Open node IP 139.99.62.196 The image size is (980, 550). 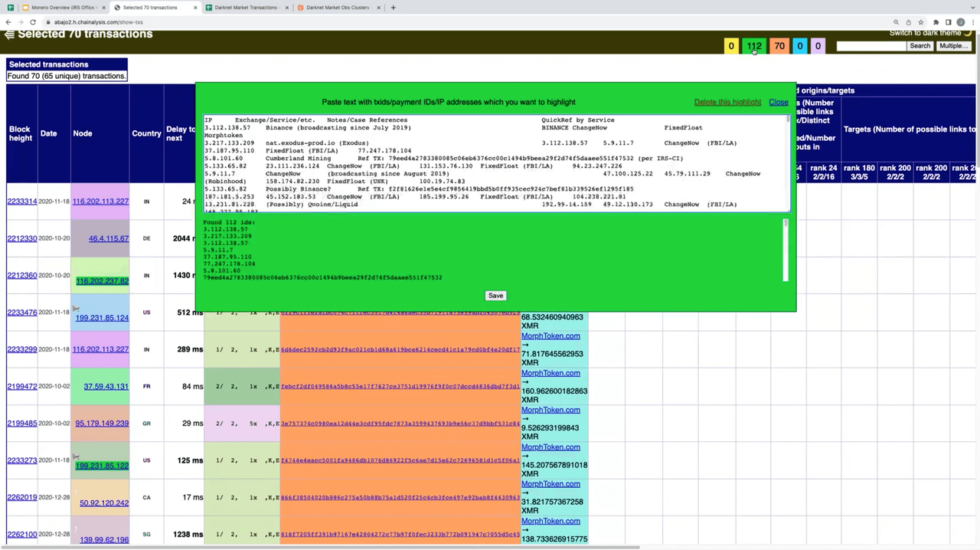point(104,540)
